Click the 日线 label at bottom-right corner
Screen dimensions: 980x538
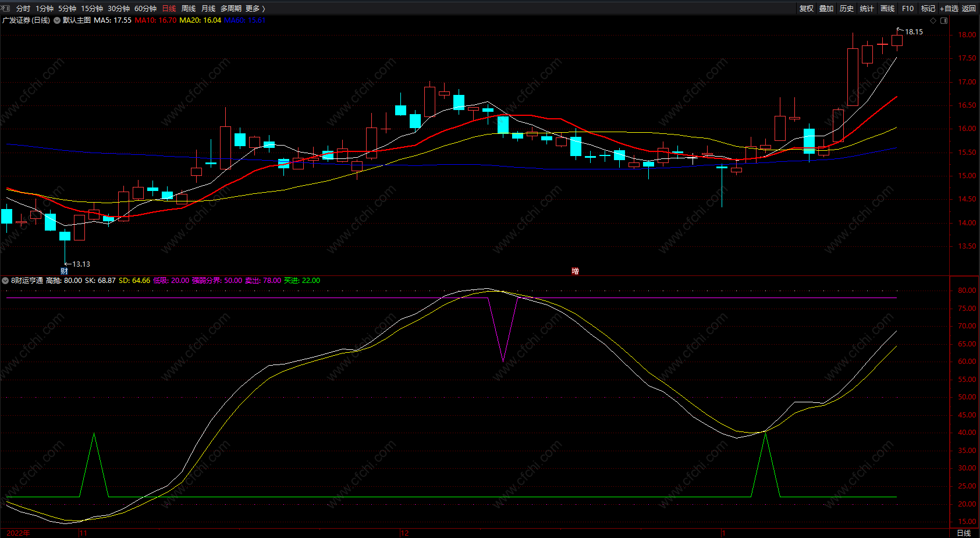(964, 533)
